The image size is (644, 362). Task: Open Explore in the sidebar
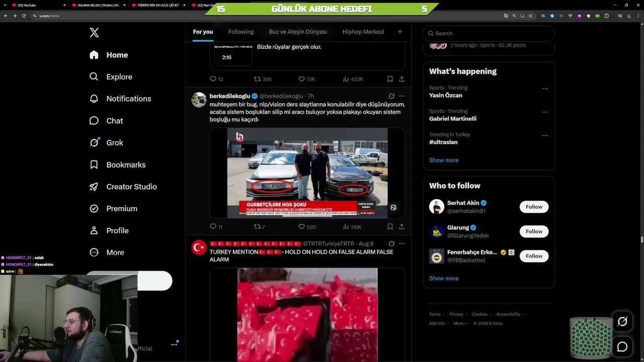111,77
